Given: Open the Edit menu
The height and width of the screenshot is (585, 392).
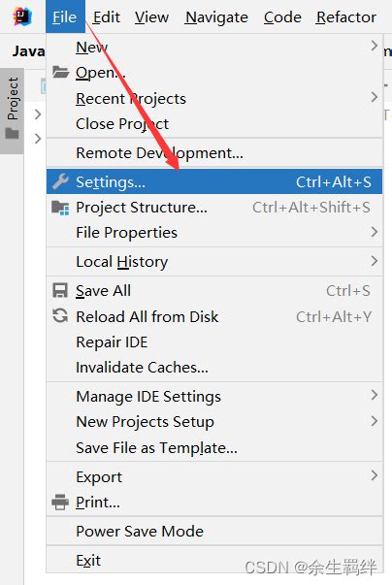Looking at the screenshot, I should point(107,17).
